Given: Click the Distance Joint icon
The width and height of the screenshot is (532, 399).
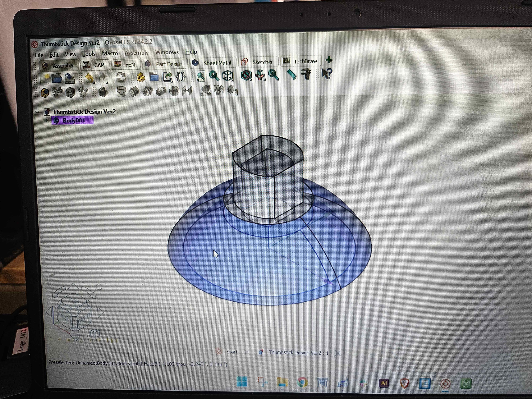Looking at the screenshot, I should click(187, 91).
